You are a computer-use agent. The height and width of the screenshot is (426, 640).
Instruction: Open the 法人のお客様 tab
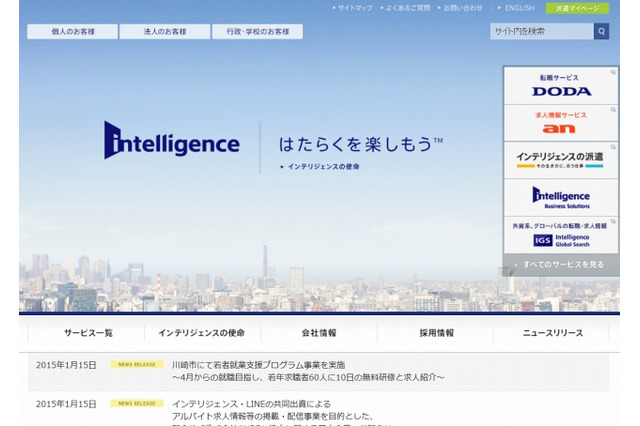click(164, 31)
